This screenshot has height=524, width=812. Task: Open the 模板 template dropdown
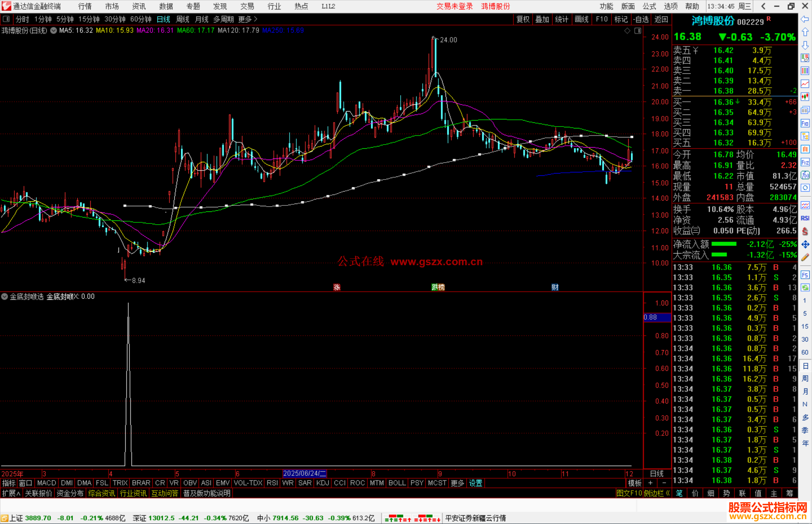pyautogui.click(x=635, y=483)
